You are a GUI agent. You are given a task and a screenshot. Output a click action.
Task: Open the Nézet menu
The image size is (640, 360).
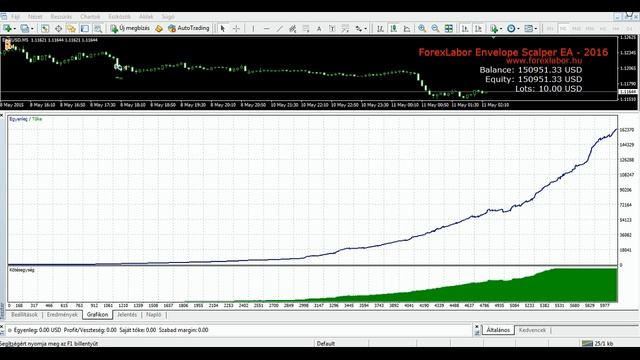point(35,17)
